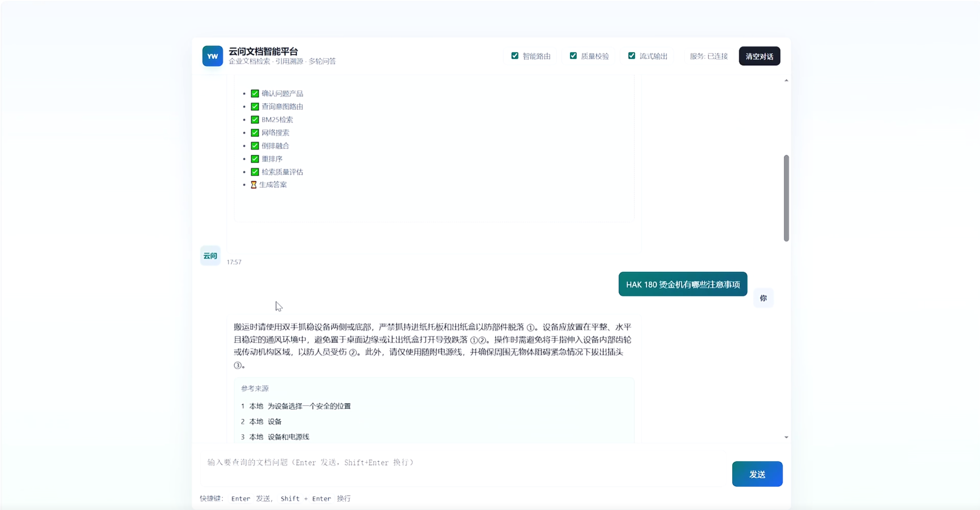Click the green check icon beside 检索质量评估
Image resolution: width=980 pixels, height=510 pixels.
[x=255, y=172]
